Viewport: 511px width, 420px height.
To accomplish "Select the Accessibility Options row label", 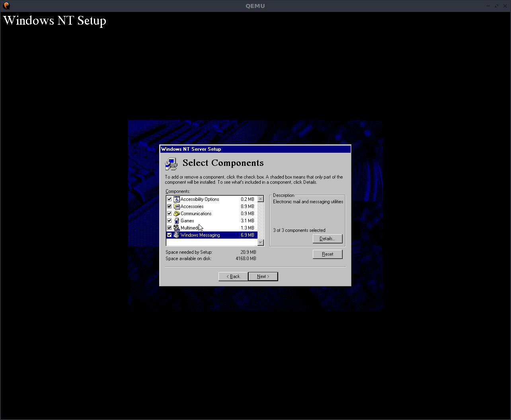I will click(200, 199).
